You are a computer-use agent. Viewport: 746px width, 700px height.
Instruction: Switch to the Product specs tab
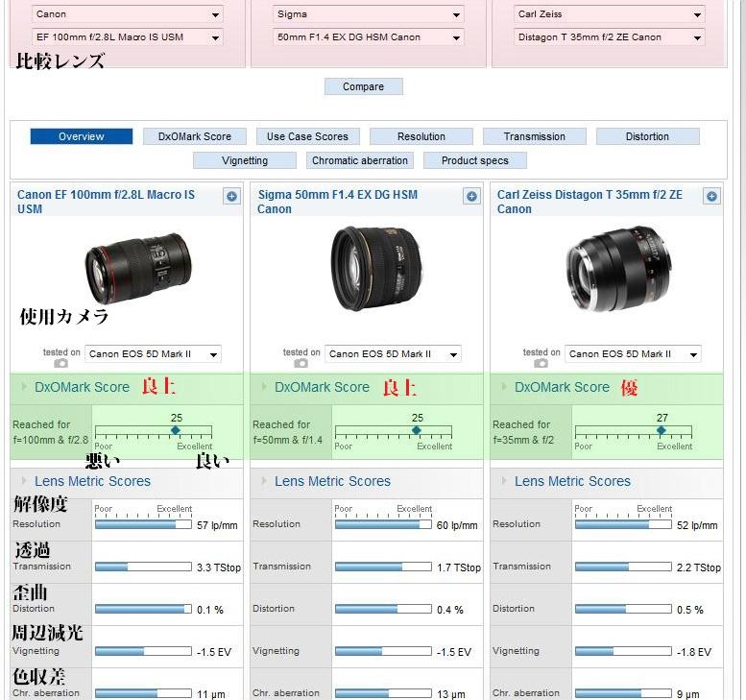click(x=475, y=160)
